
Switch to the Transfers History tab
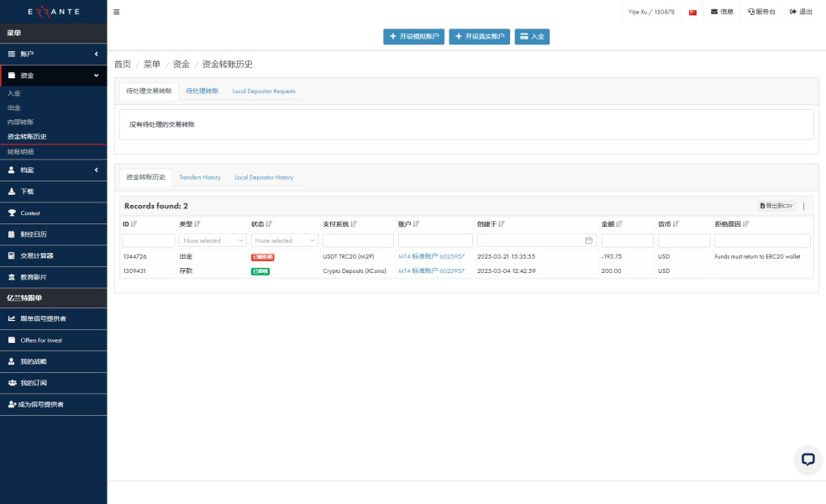pos(200,177)
